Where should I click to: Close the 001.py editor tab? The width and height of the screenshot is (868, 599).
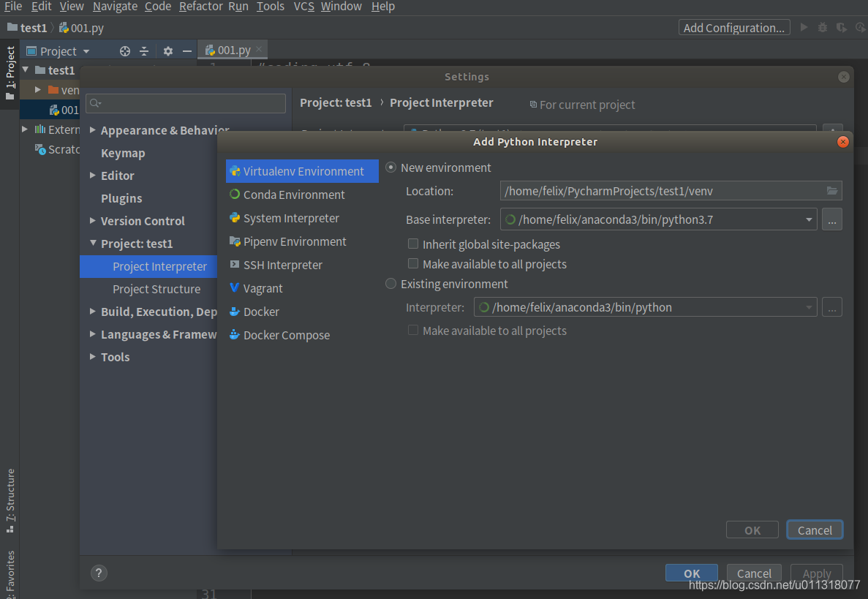[259, 49]
